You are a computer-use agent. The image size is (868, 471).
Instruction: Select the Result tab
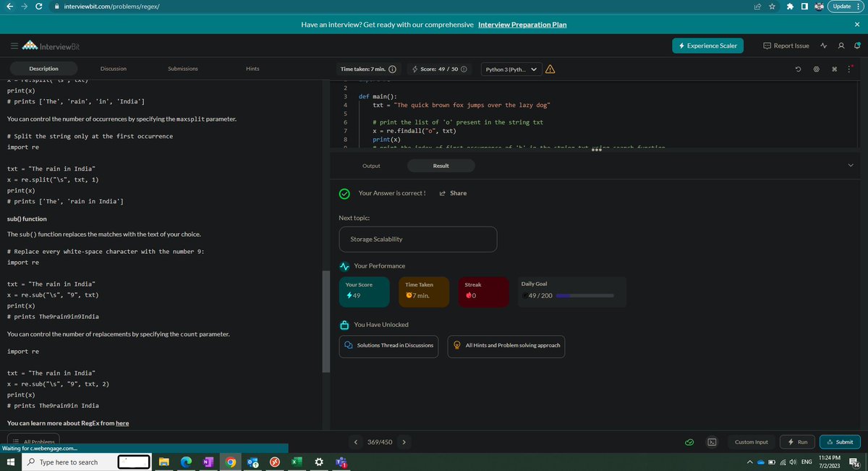tap(441, 166)
